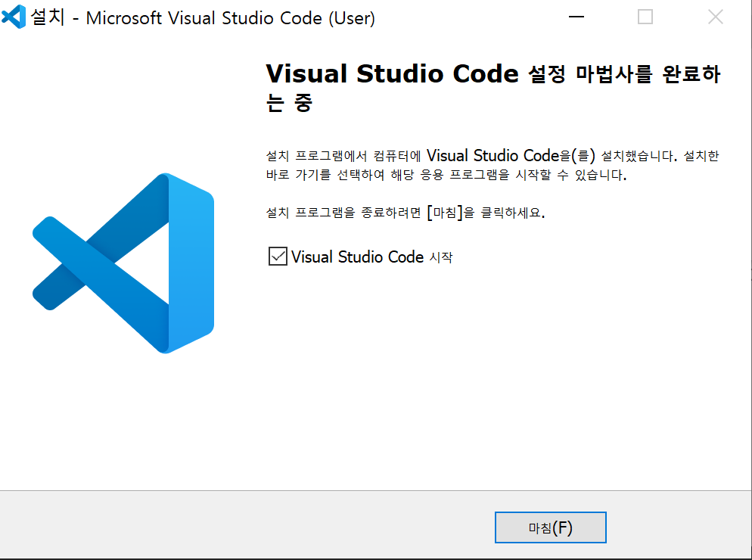Screen dimensions: 752x560
Task: Click the VS Code icon in title bar
Action: (x=14, y=17)
